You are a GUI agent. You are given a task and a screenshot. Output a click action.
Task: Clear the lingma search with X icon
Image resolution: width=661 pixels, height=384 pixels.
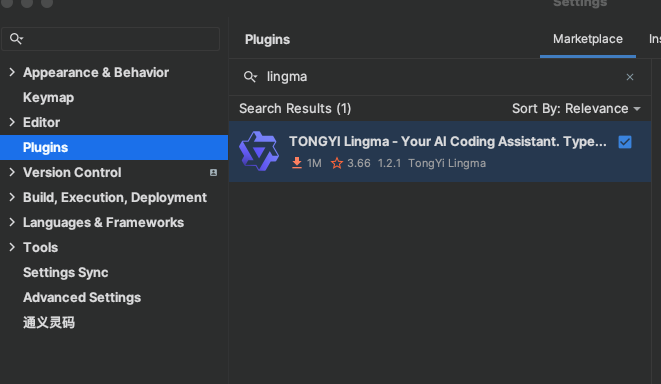coord(630,77)
